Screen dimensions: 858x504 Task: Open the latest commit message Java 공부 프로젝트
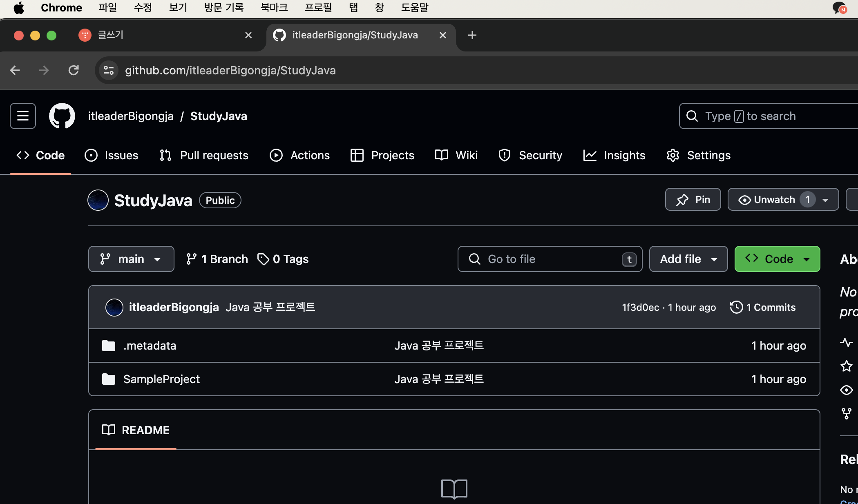(270, 307)
